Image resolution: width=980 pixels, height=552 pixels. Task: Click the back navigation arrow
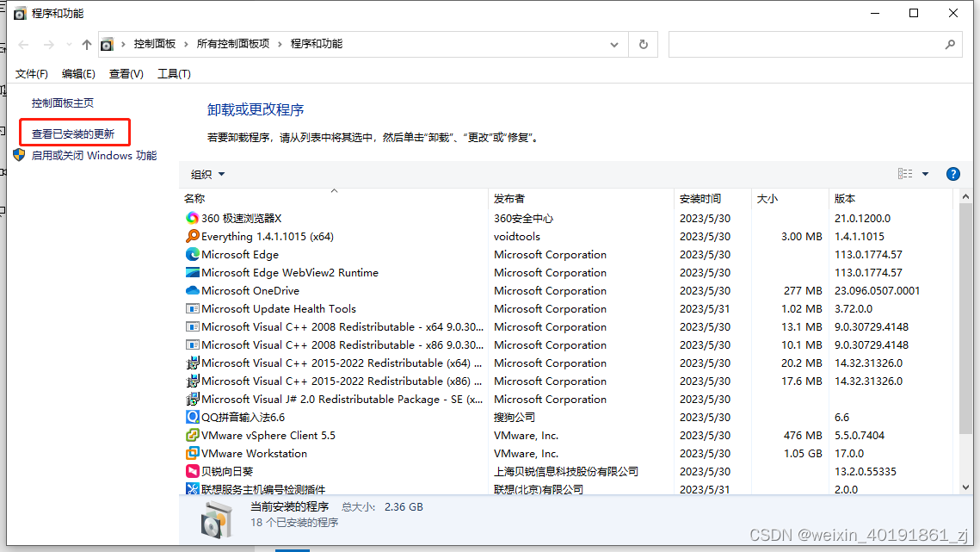[24, 45]
